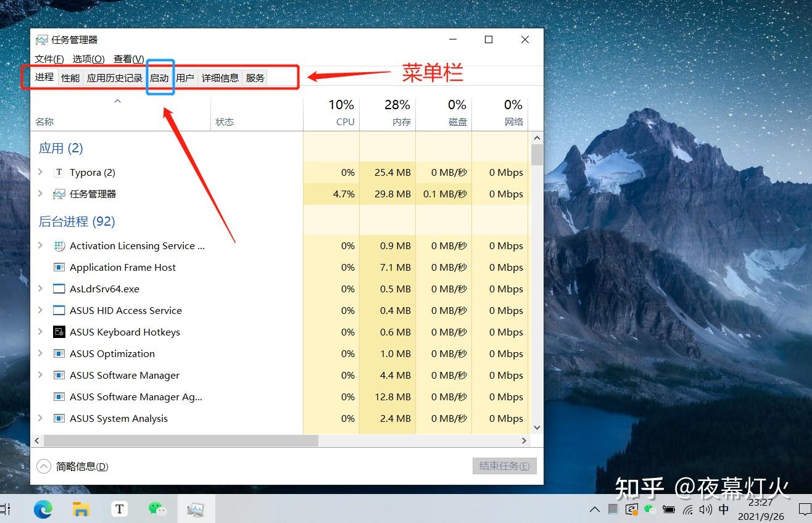
Task: Click the ASUS Software Manager icon
Action: pos(59,376)
